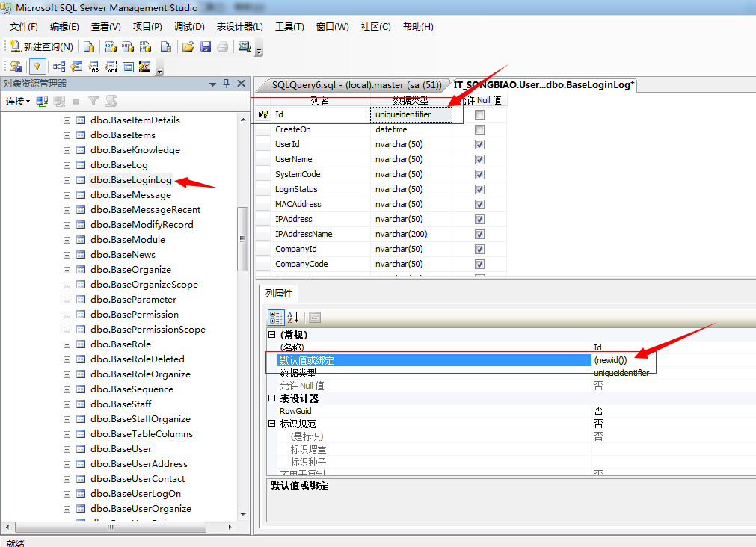Viewport: 756px width, 547px height.
Task: Toggle Allow Null checkbox for CreateOn row
Action: tap(479, 130)
